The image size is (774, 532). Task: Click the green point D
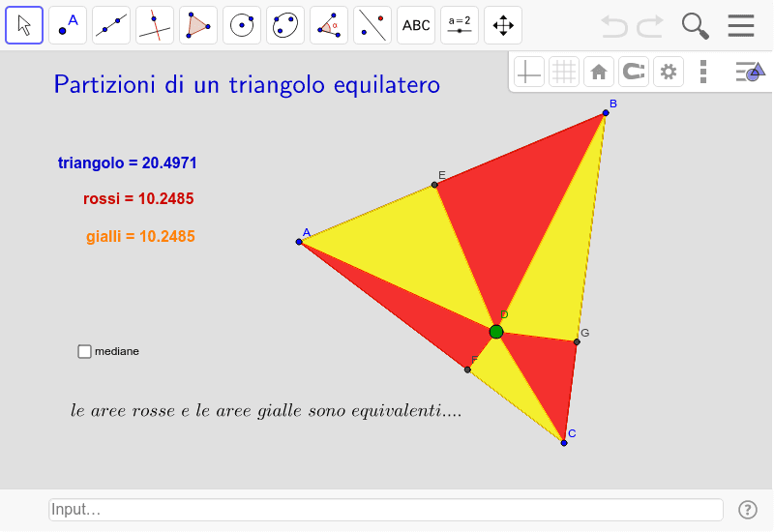tap(496, 332)
